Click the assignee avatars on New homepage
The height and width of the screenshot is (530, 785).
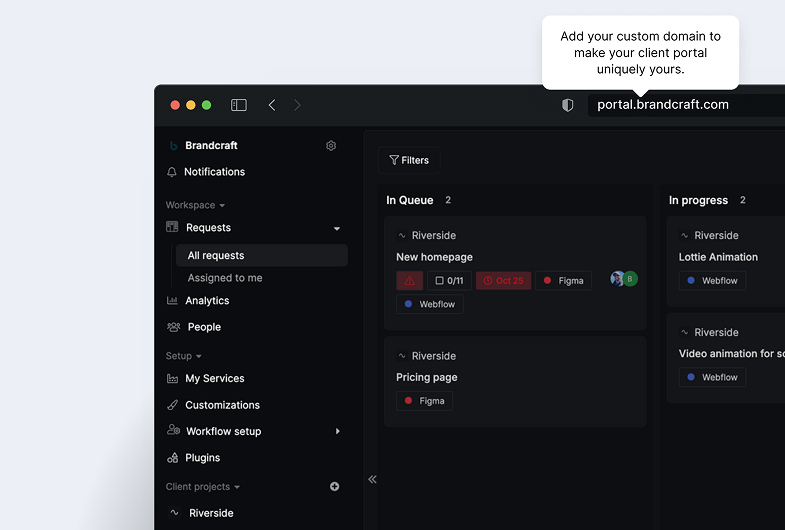pos(624,279)
